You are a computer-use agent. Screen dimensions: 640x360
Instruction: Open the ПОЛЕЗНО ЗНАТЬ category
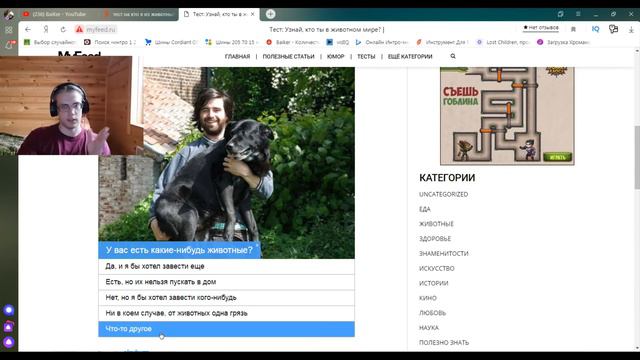point(444,342)
